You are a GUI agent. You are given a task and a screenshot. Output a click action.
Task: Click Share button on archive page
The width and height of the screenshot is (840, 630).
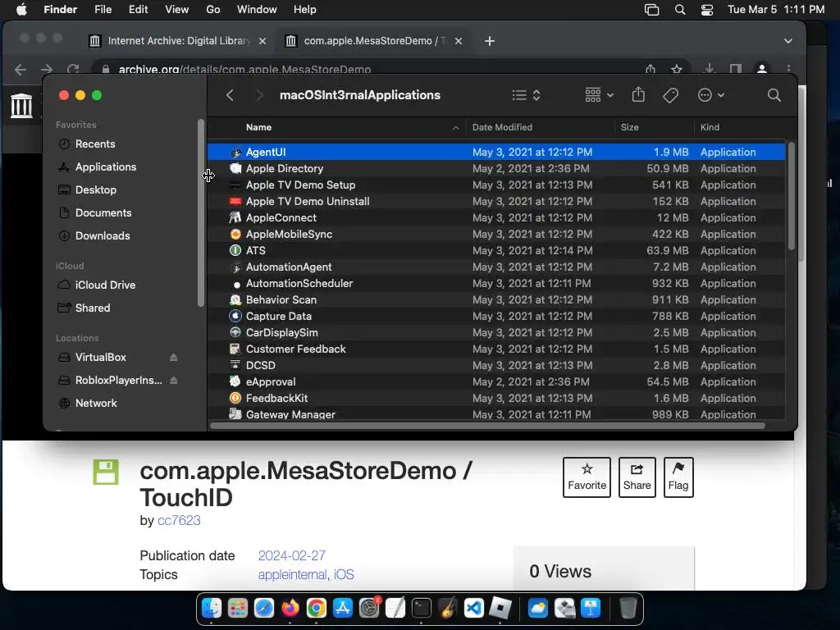(x=637, y=477)
